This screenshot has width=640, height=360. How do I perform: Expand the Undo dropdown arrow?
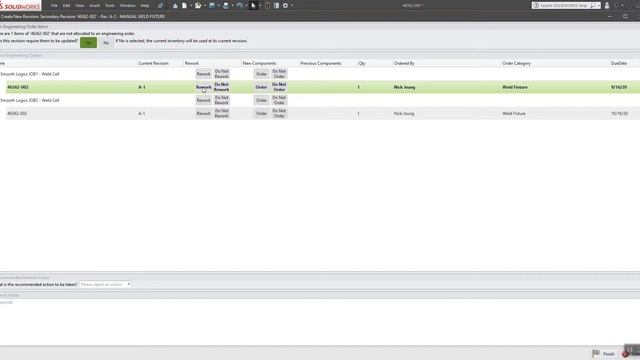[246, 6]
